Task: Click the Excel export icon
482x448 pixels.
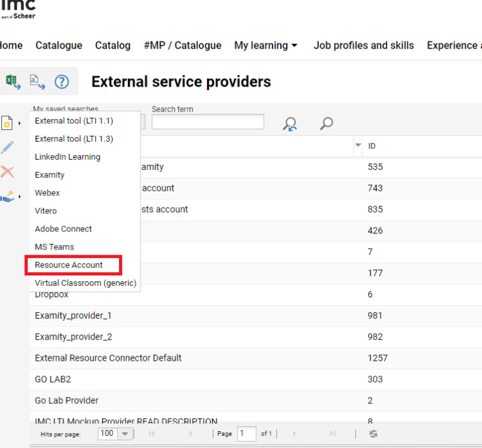Action: click(12, 81)
